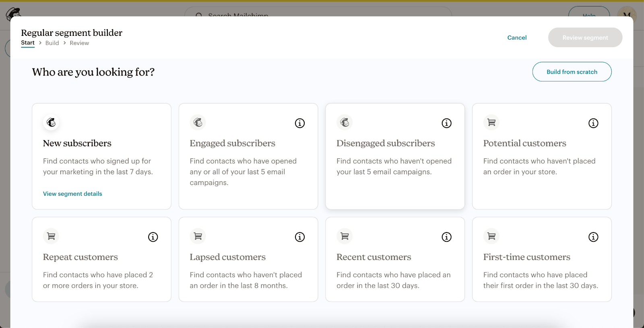Click the Mailchimp icon on New subscribers card
Viewport: 644px width, 328px height.
point(51,122)
